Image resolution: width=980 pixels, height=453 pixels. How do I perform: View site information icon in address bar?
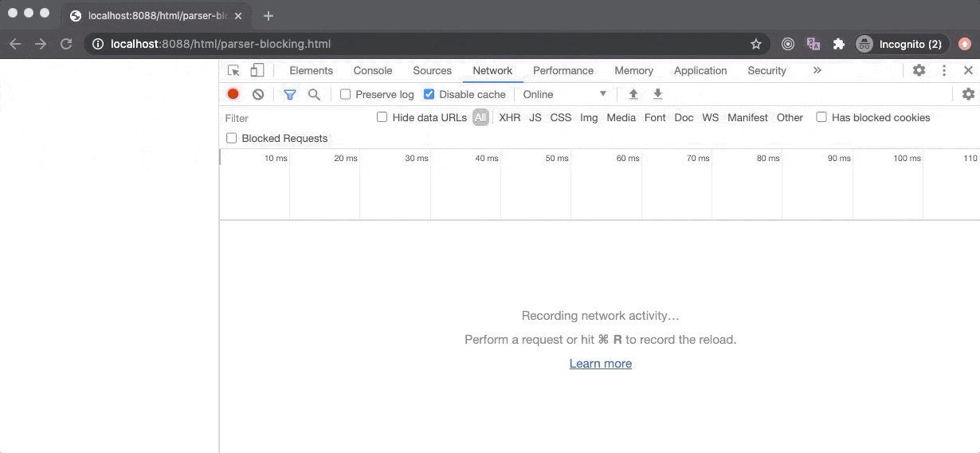click(98, 44)
